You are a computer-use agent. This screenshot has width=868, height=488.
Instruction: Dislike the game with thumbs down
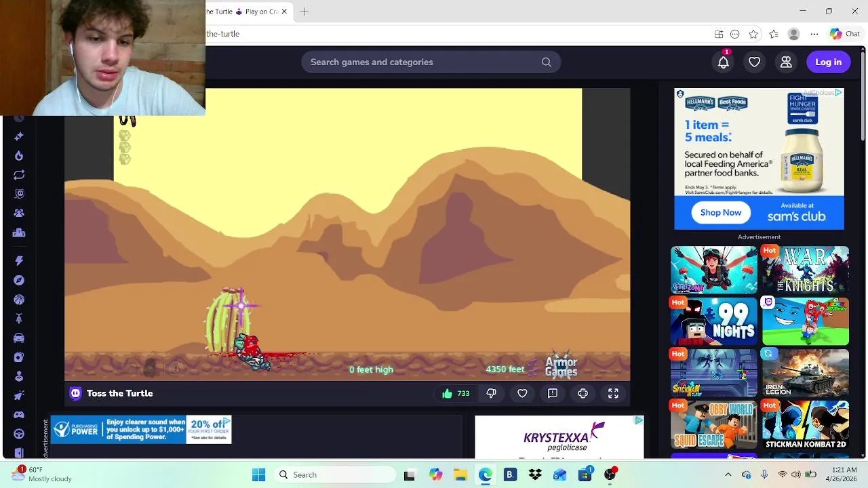tap(492, 393)
